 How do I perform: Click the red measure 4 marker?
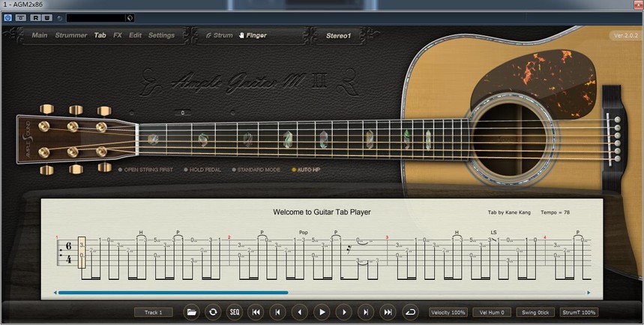[545, 237]
